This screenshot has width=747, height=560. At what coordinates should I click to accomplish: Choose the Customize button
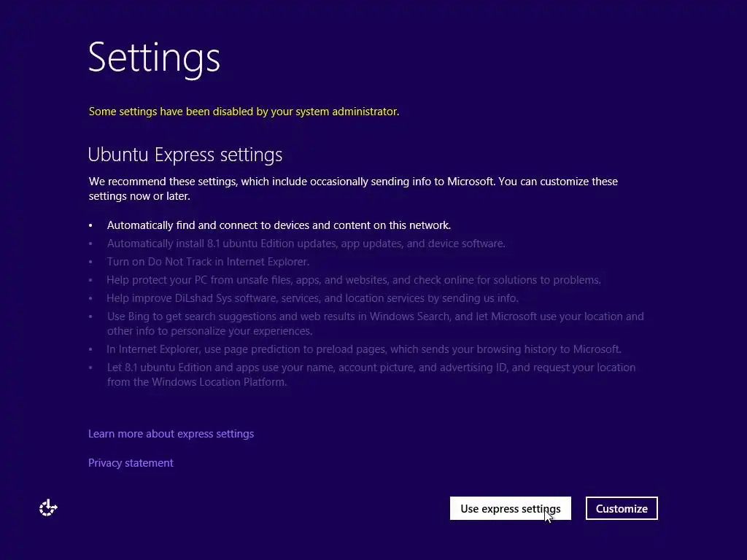pyautogui.click(x=622, y=508)
